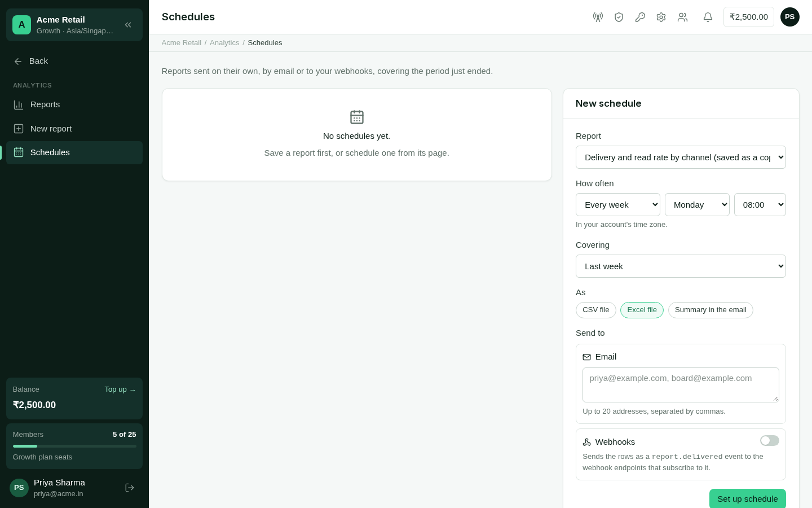Click Priya Sharma's name in the sidebar footer
812x508 pixels.
pyautogui.click(x=59, y=483)
